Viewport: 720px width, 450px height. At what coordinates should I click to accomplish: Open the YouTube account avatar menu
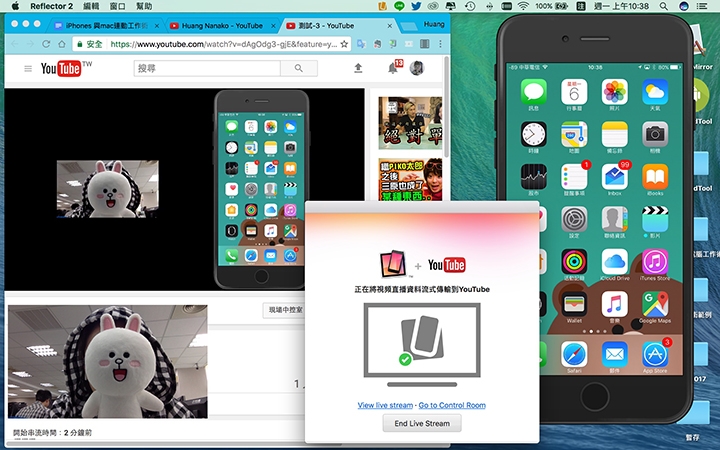click(417, 68)
